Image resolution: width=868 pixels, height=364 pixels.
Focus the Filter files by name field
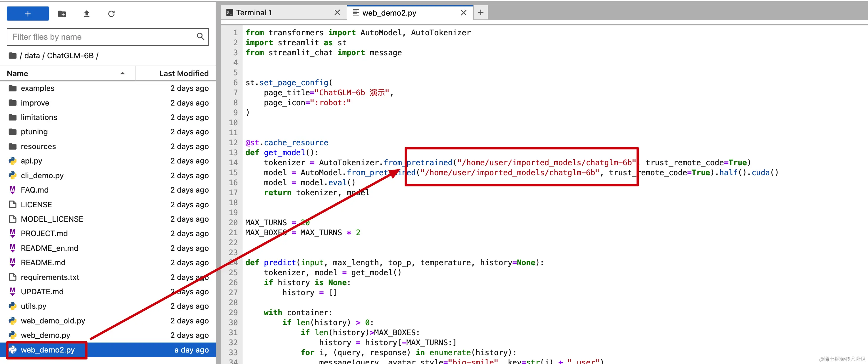tap(101, 37)
